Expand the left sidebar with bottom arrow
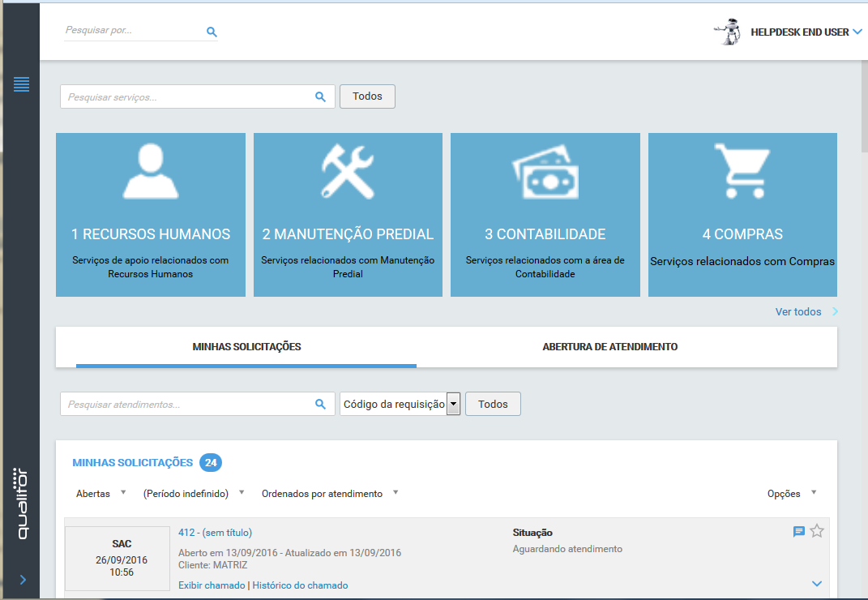868x600 pixels. (23, 579)
